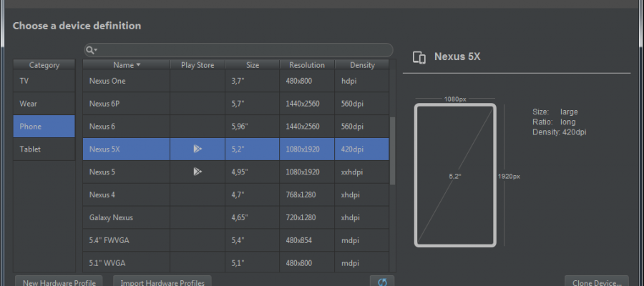Select the Wear category
Screen dimensions: 644x286
tap(44, 104)
